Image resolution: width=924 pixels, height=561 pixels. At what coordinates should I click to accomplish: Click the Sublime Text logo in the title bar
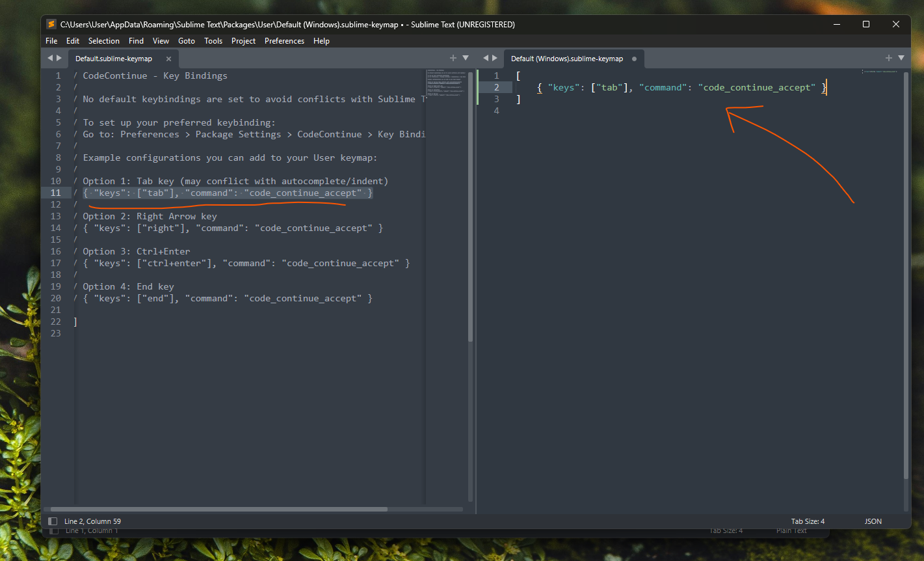tap(51, 24)
